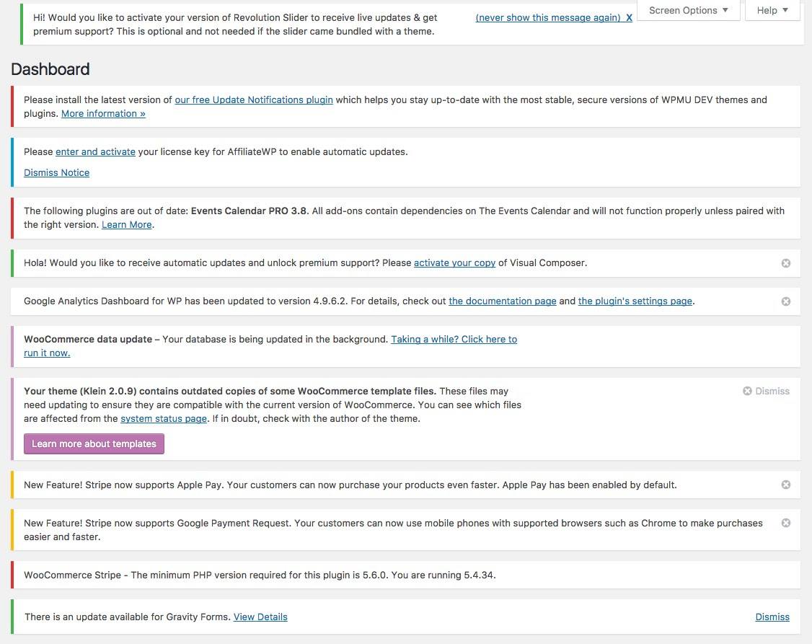Open Learn More for Events Calendar PRO
Viewport: 812px width, 644px height.
(x=126, y=225)
